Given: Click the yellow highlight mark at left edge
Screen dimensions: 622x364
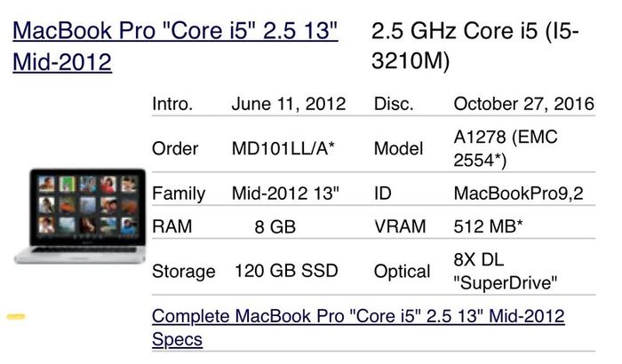Looking at the screenshot, I should click(16, 316).
